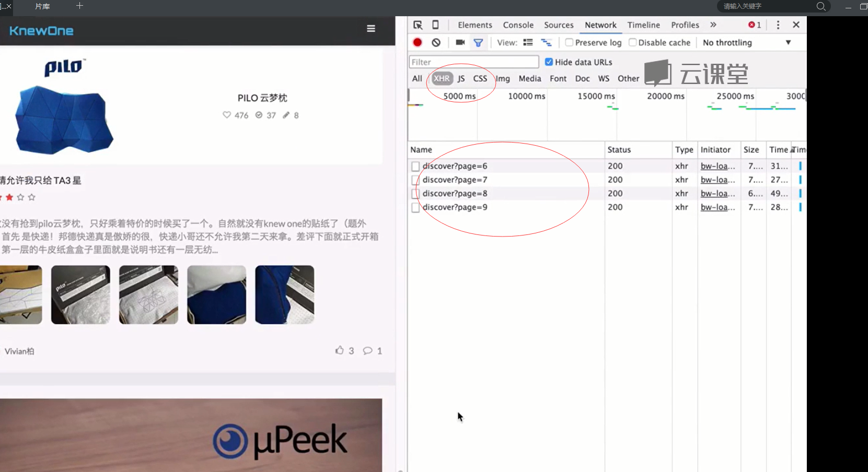Filter requests by XHR
The image size is (868, 472).
coord(442,78)
